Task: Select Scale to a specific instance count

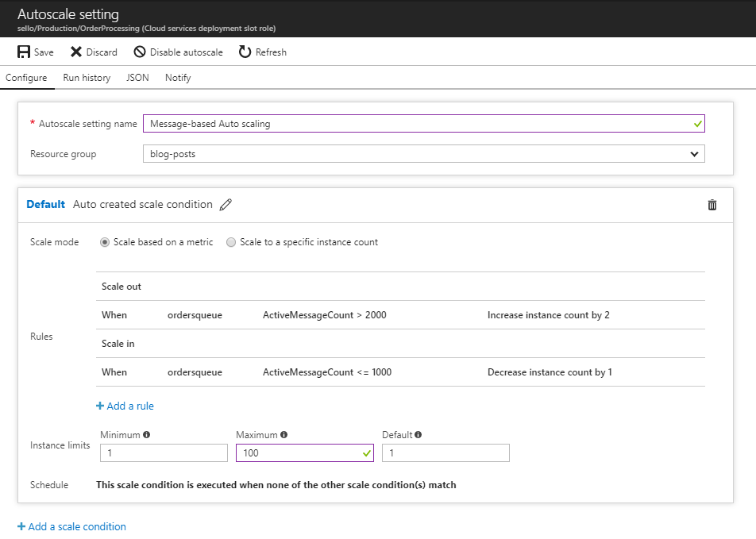Action: (231, 242)
